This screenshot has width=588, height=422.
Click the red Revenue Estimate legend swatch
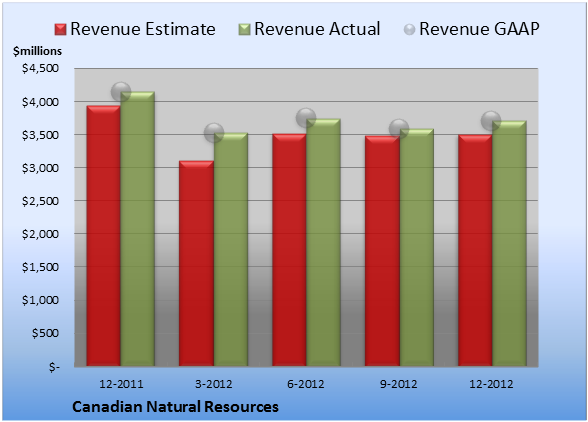(x=60, y=30)
